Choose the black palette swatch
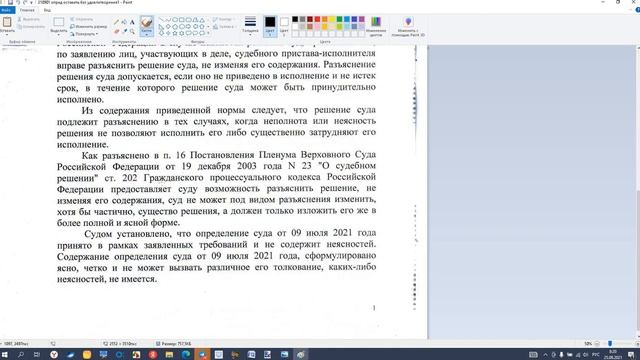 point(295,19)
